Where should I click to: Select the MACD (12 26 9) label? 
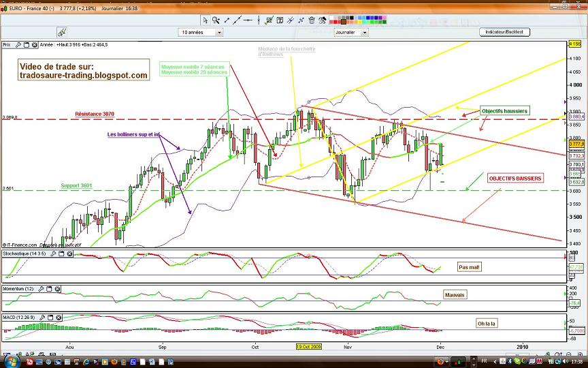pos(19,318)
